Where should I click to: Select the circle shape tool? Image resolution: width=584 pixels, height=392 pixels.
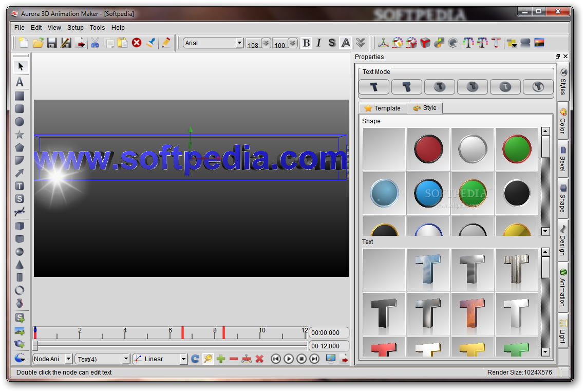[x=20, y=122]
